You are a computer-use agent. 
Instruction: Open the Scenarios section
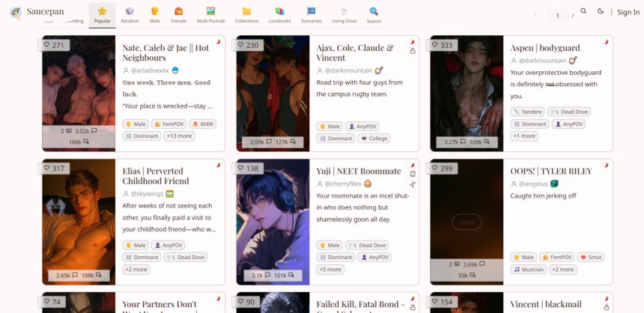pyautogui.click(x=312, y=14)
